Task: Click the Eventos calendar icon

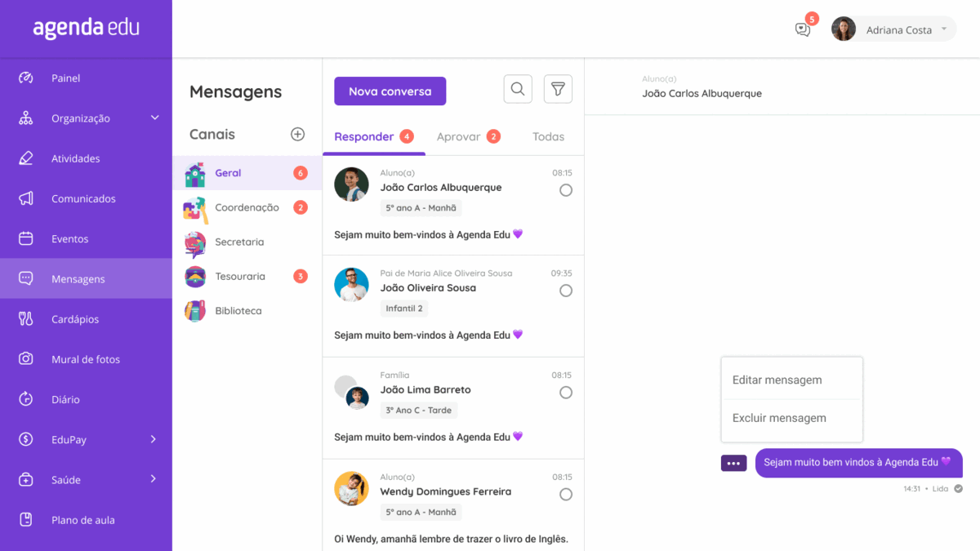Action: (x=26, y=238)
